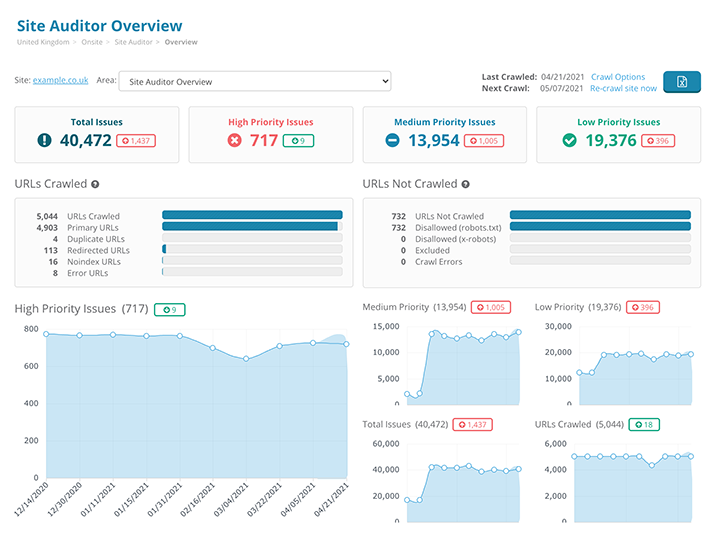
Task: Click the URLs Crawled help question icon
Action: point(95,184)
